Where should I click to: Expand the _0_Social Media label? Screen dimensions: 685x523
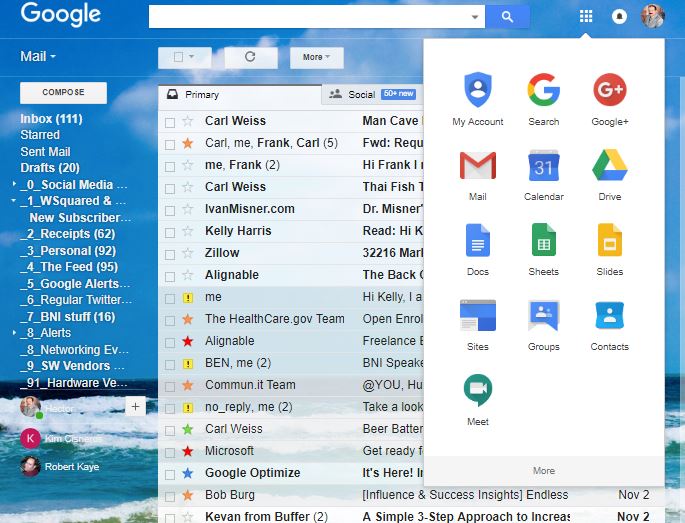(14, 184)
